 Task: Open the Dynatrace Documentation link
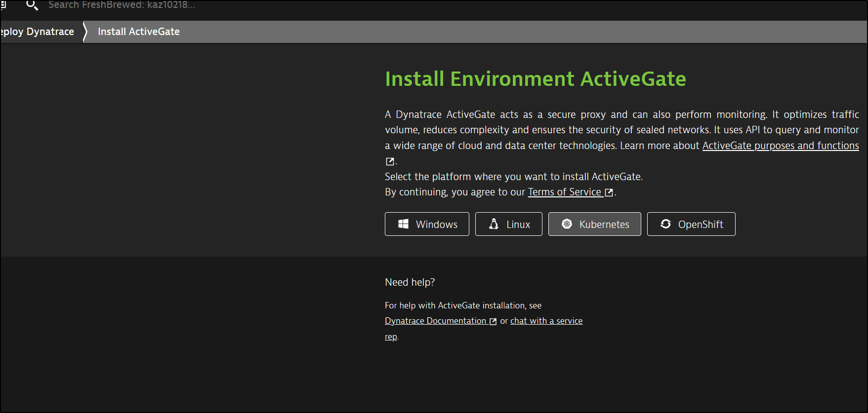pos(435,321)
